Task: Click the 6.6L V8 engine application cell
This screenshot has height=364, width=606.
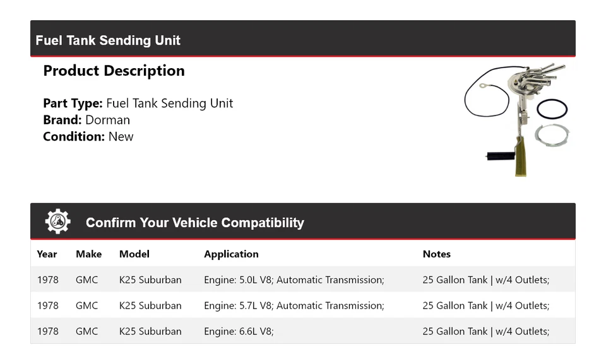Action: tap(239, 331)
